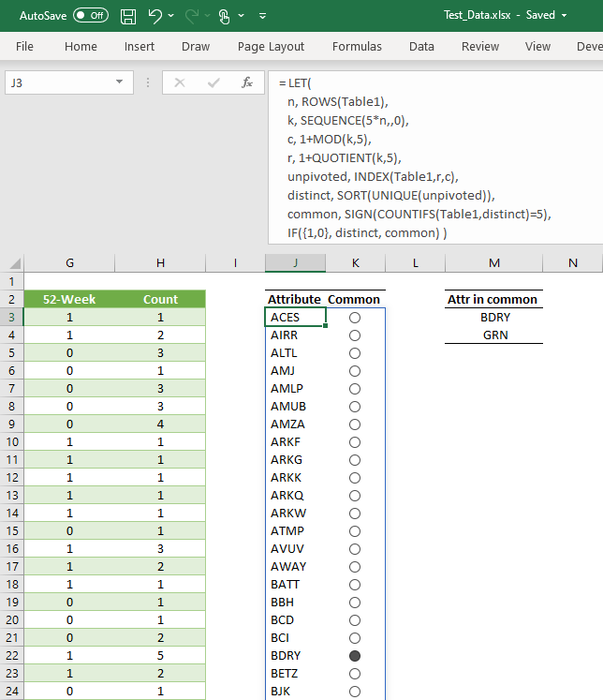
Task: Click the formula bar vertical dots handle
Action: (x=148, y=82)
